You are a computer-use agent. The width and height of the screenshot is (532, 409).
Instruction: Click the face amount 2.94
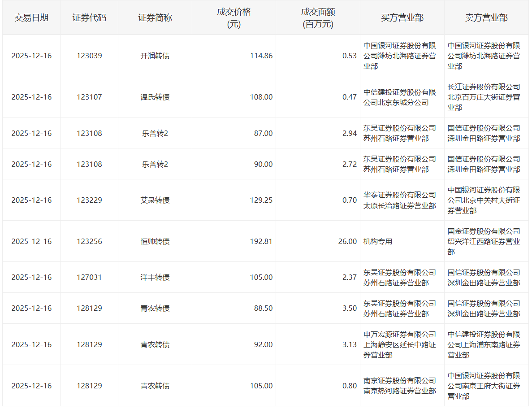pyautogui.click(x=350, y=133)
